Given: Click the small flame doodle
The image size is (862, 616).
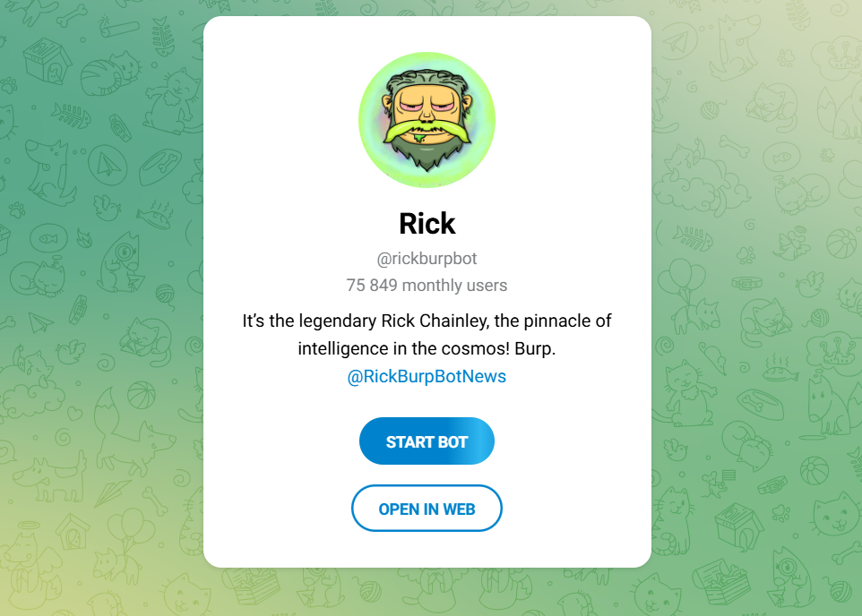Looking at the screenshot, I should [84, 238].
